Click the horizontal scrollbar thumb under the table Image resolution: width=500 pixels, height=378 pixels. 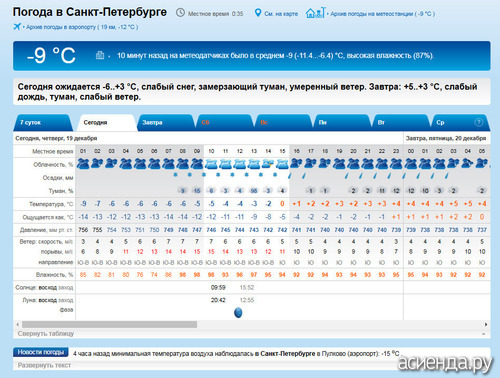point(109,324)
